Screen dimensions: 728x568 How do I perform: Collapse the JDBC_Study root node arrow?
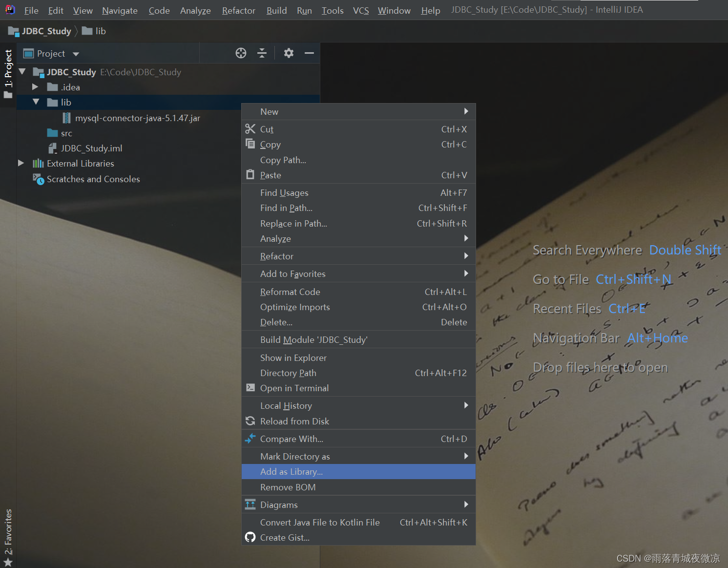pos(22,72)
